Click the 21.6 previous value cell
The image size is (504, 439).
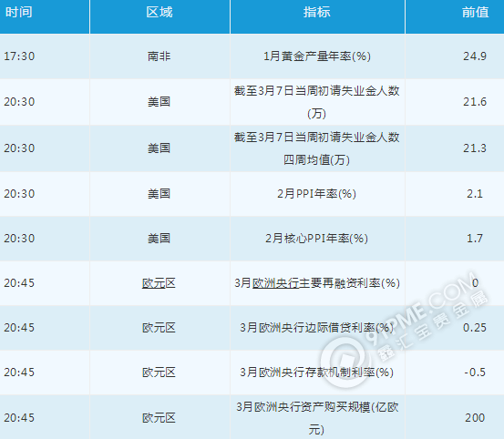[x=475, y=102]
